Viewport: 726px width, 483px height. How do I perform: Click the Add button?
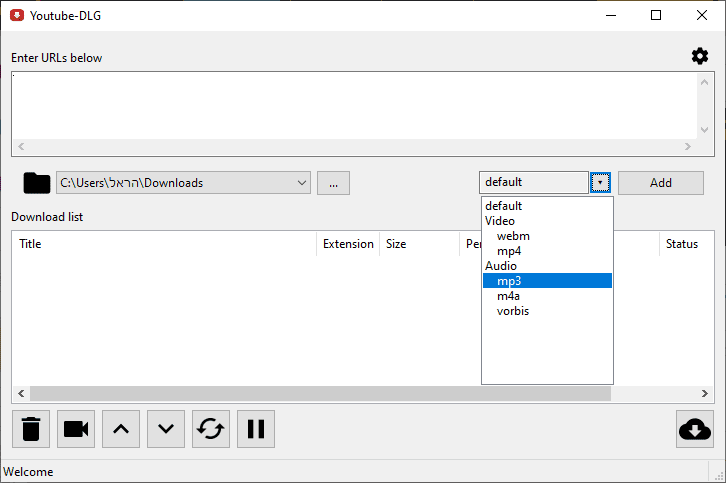point(661,183)
